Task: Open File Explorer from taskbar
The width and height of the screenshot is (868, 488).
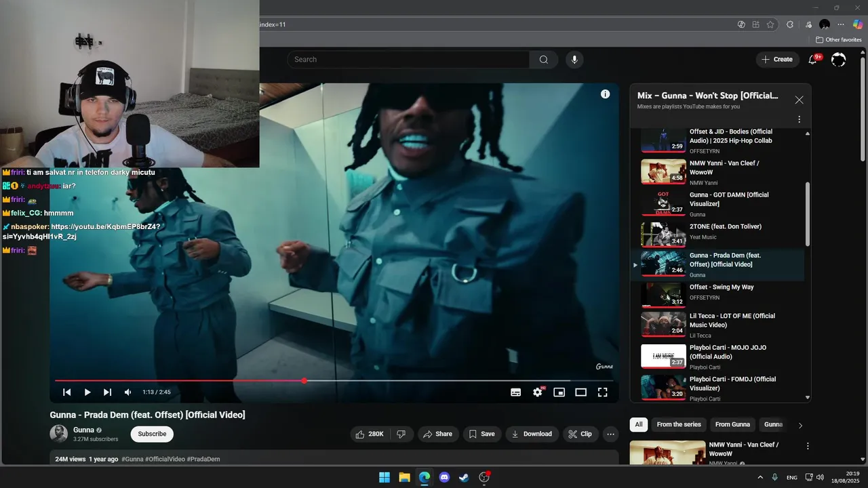Action: point(404,477)
